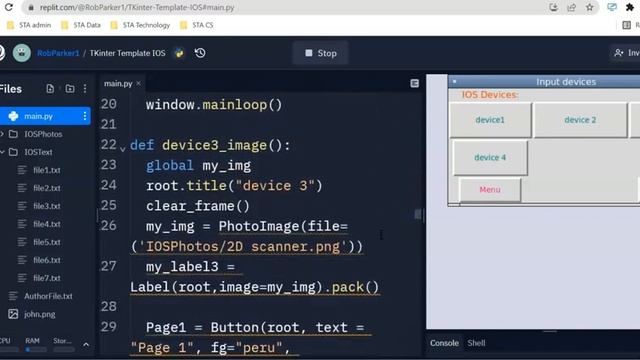This screenshot has width=640, height=360.
Task: Open the STA Technology bookmark folder
Action: pyautogui.click(x=140, y=25)
